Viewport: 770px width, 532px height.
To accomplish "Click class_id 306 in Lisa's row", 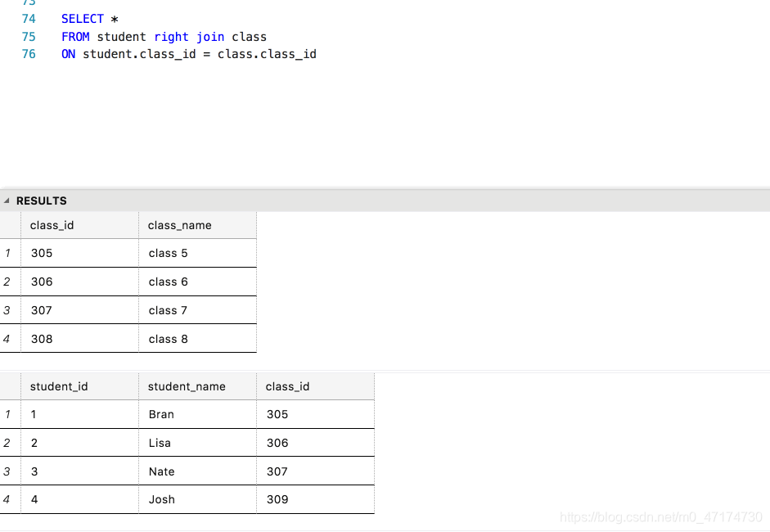I will coord(316,443).
